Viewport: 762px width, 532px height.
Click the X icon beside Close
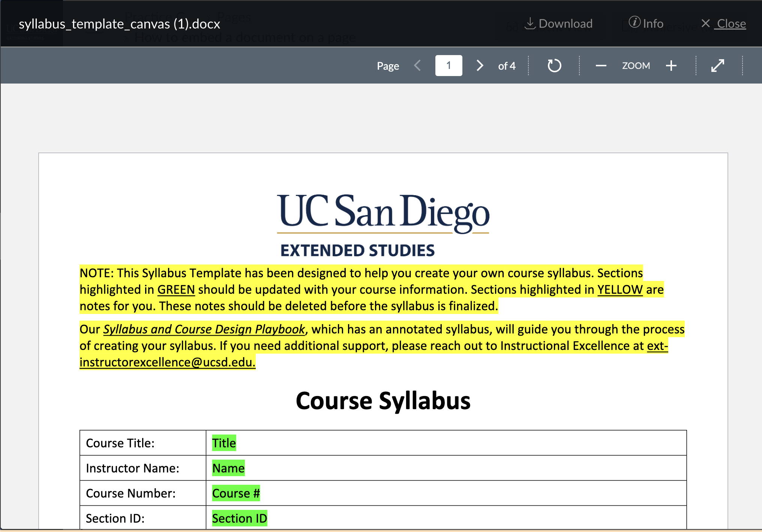(705, 24)
